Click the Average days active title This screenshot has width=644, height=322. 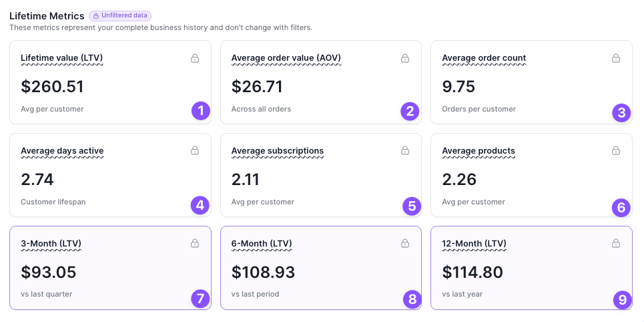(x=62, y=151)
